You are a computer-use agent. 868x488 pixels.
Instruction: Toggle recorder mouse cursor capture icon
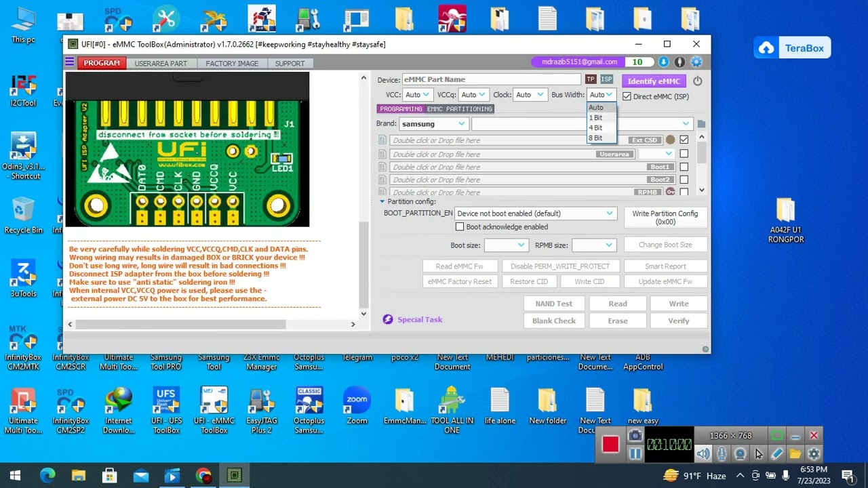coord(758,454)
